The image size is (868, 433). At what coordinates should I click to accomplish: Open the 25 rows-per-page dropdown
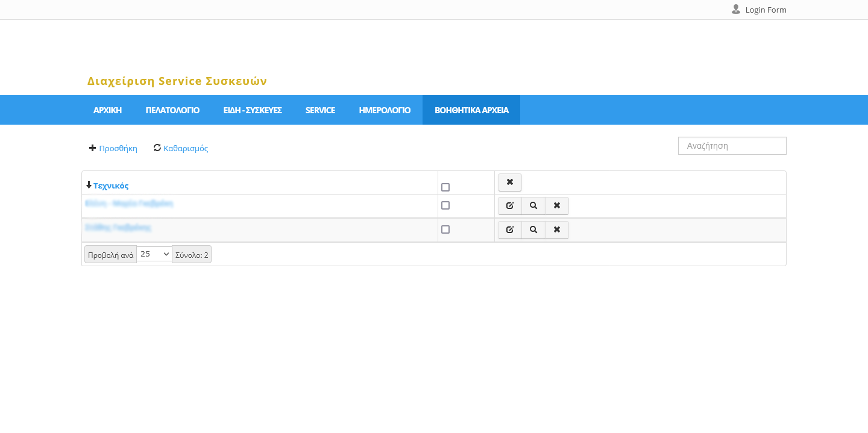click(154, 254)
